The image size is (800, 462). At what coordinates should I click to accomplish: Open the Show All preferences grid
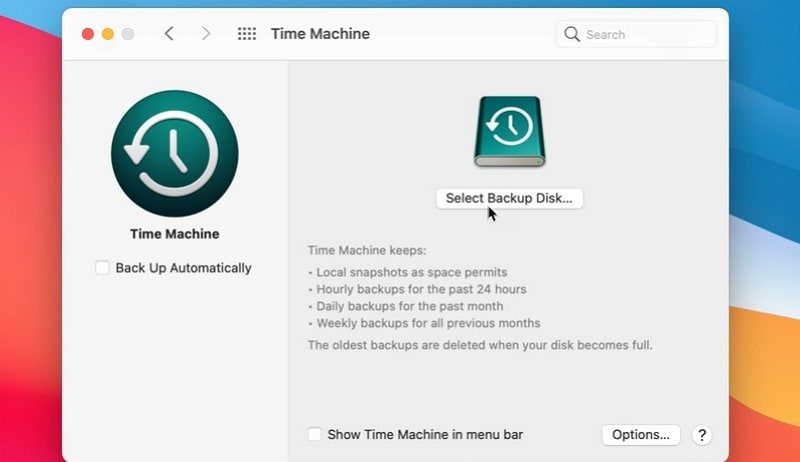pyautogui.click(x=247, y=34)
